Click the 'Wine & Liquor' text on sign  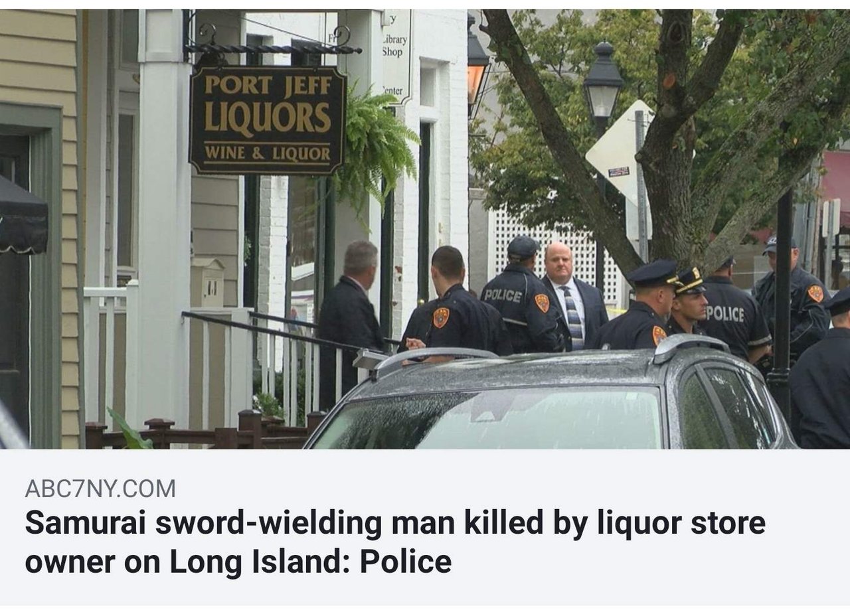tap(268, 153)
